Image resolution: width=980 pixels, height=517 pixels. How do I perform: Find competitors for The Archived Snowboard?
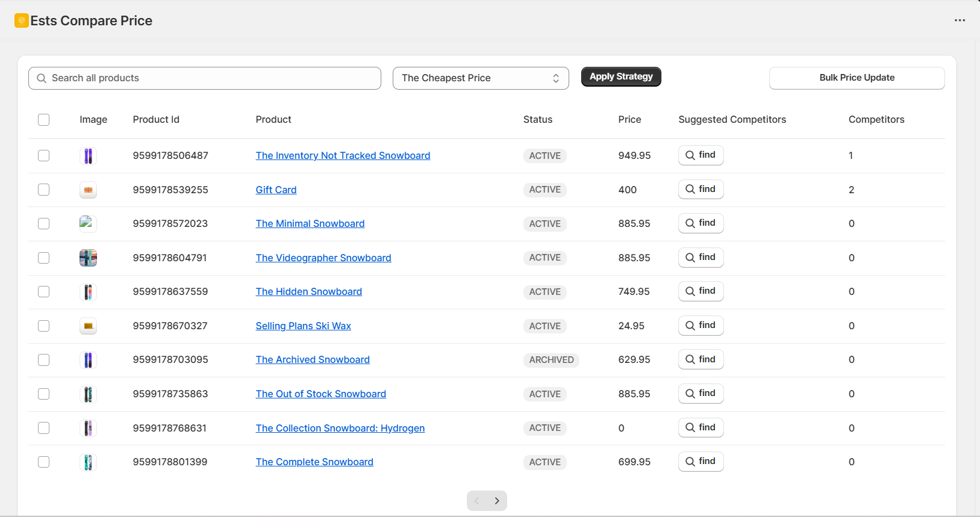(701, 359)
